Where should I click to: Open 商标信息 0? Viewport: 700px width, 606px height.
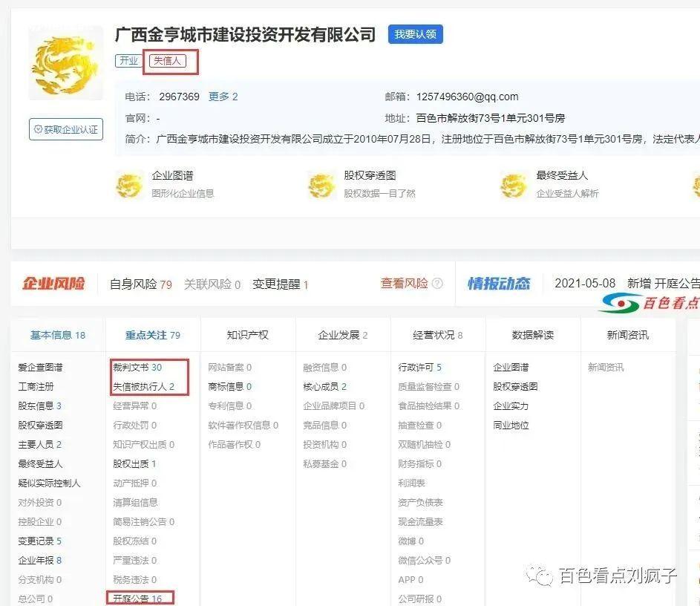230,387
